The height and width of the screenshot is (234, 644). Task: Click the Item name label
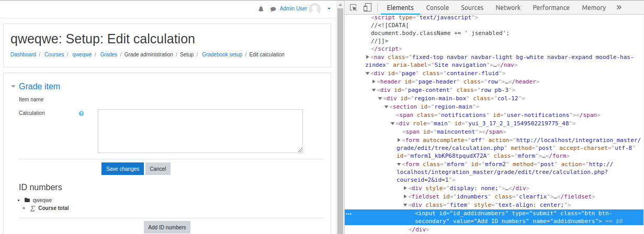[31, 99]
